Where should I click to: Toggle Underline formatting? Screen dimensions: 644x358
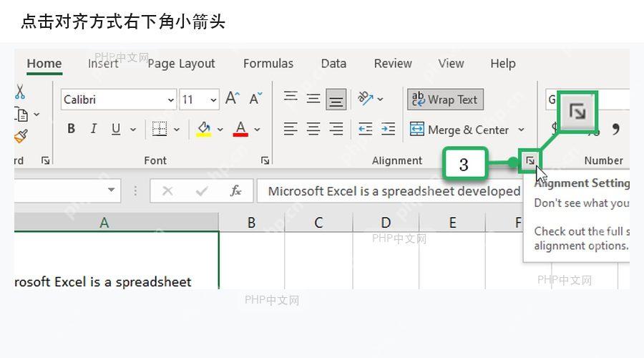(116, 129)
